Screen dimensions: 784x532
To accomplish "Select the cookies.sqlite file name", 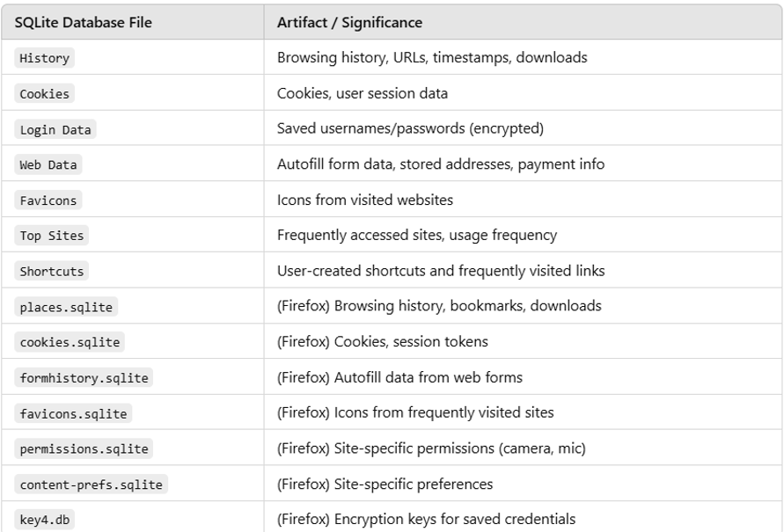I will coord(70,342).
